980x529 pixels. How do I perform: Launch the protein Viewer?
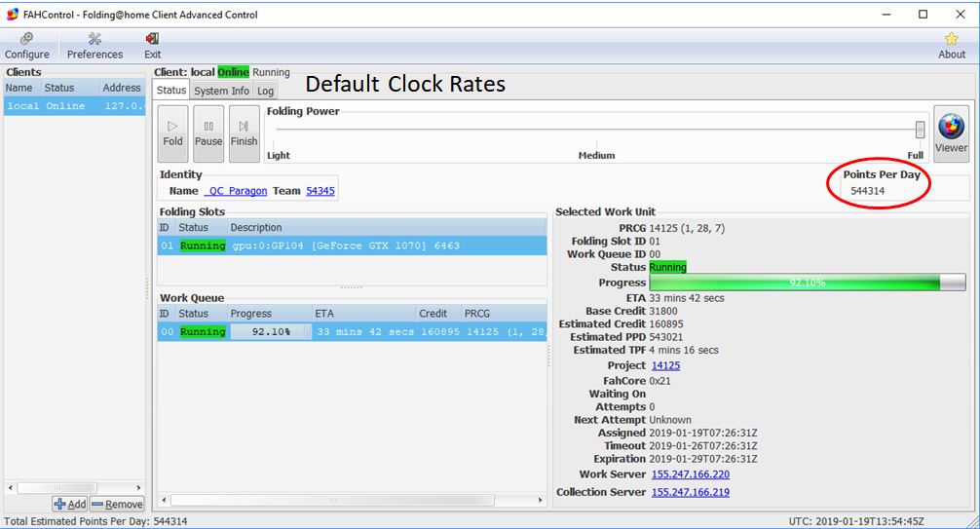[951, 133]
